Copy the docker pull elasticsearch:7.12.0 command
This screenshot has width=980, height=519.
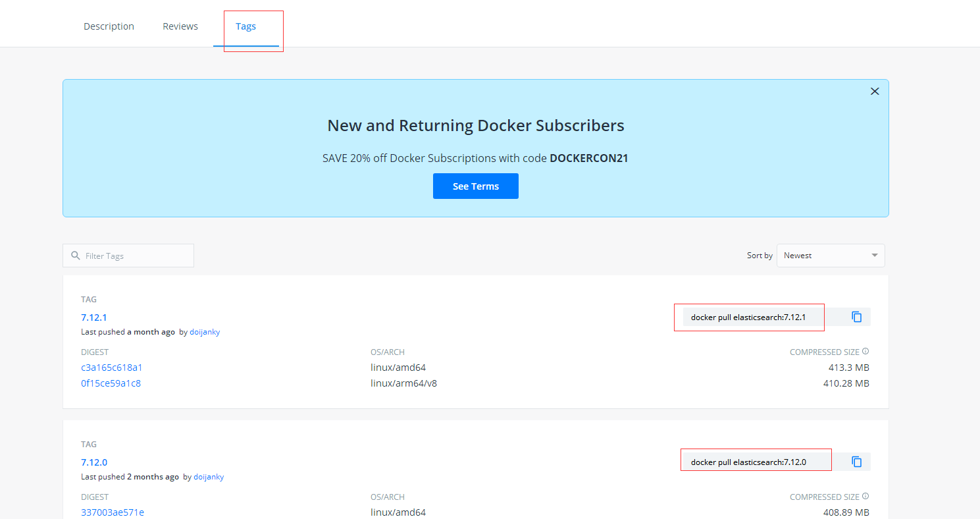[x=856, y=462]
